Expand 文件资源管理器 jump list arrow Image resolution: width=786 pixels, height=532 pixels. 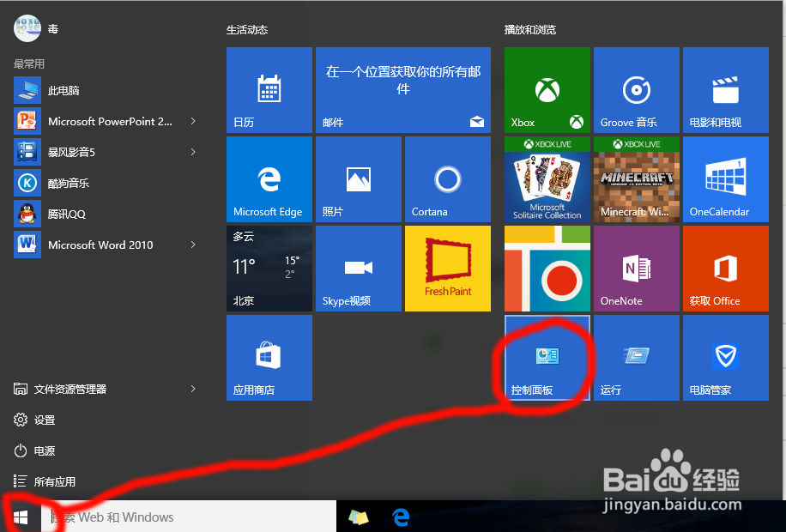pos(193,389)
